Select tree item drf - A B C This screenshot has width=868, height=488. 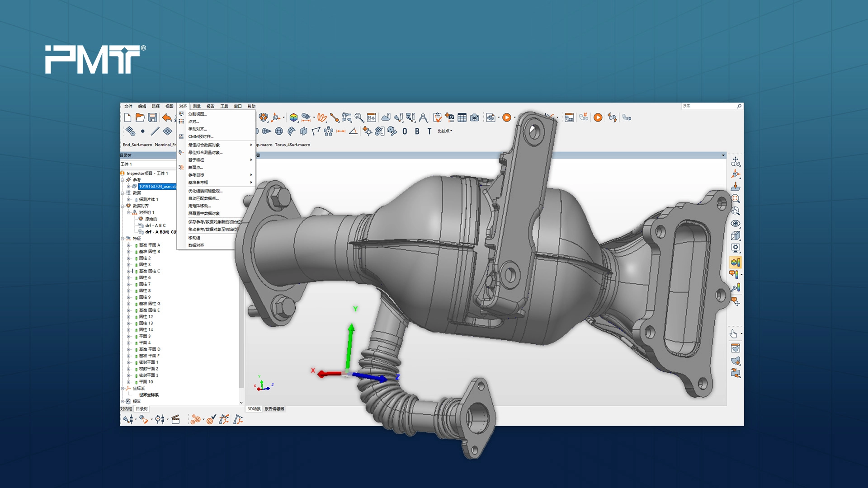(156, 225)
